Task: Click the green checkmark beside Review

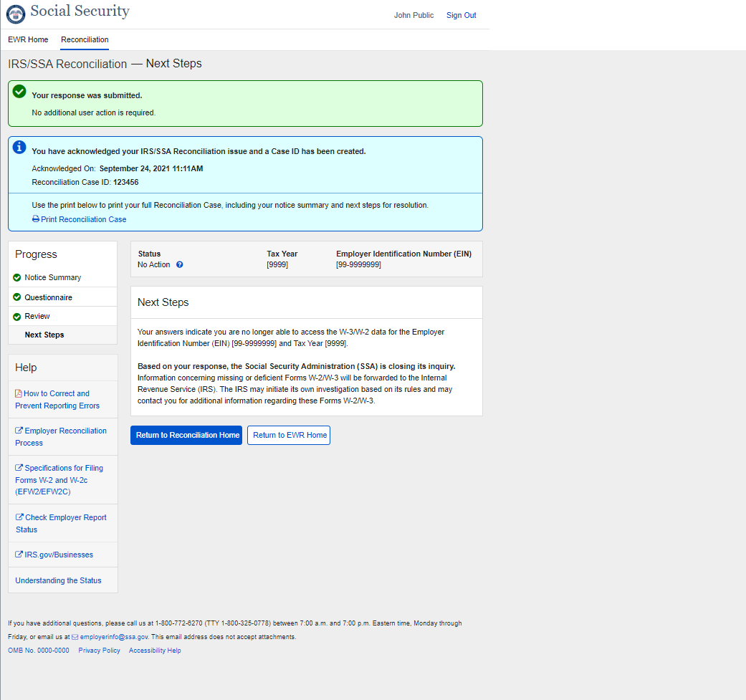Action: point(17,316)
